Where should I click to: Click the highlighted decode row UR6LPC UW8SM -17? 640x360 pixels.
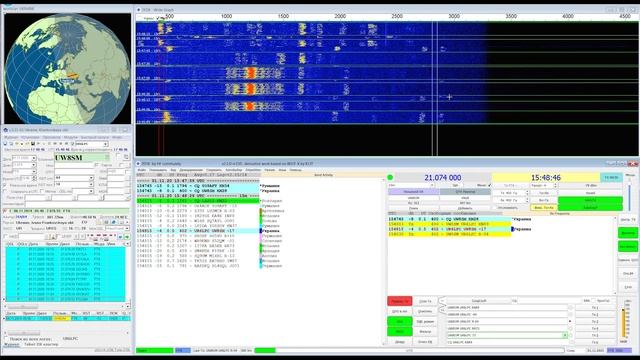198,231
